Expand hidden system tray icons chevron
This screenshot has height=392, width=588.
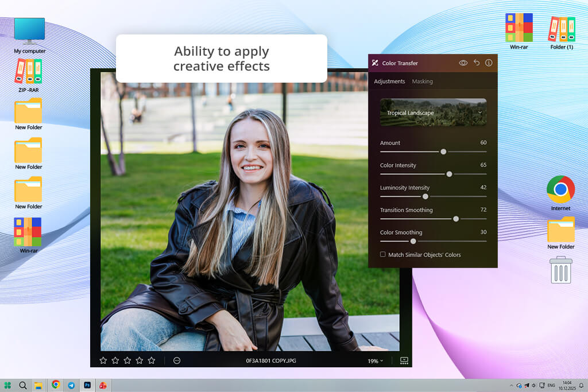click(x=511, y=385)
